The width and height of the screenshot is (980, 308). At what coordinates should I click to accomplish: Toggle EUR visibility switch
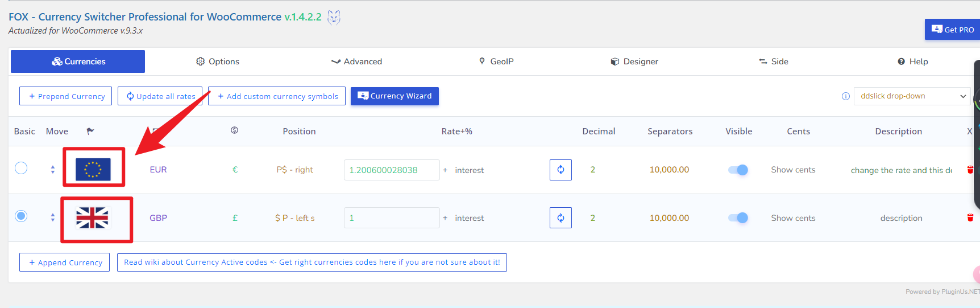coord(738,170)
